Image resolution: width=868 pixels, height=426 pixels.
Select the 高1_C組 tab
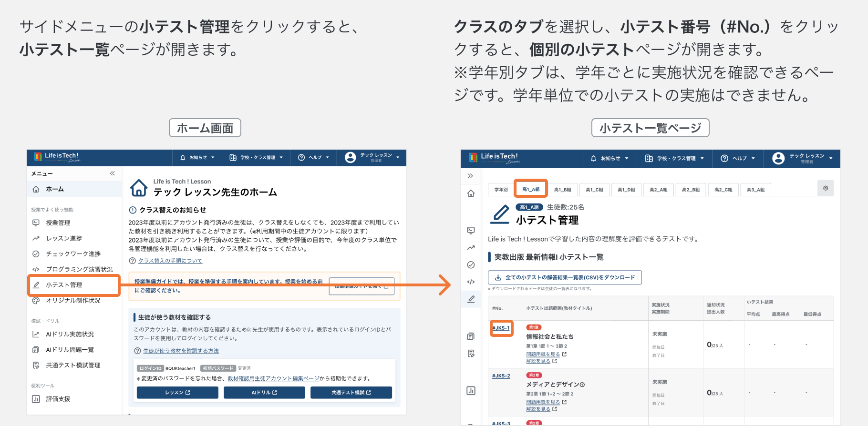[594, 190]
